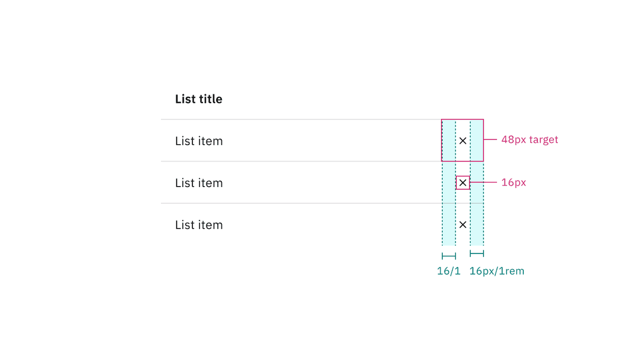
Task: Click the pink-boxed X icon in second list item
Action: 462,183
